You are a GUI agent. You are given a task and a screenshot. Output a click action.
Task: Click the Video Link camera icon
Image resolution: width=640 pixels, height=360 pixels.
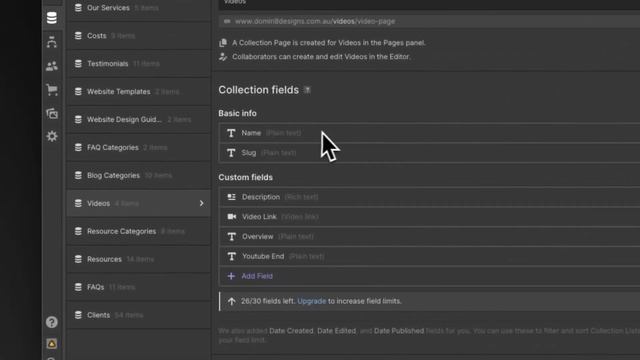tap(231, 217)
